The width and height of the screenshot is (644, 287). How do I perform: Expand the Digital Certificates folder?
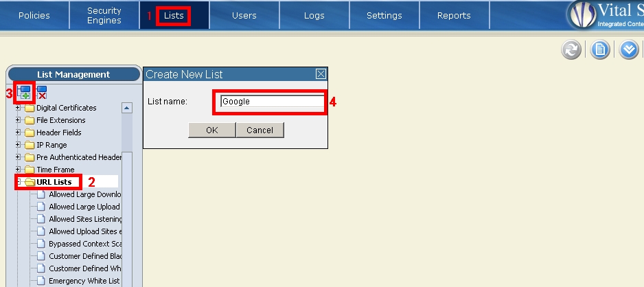click(19, 108)
